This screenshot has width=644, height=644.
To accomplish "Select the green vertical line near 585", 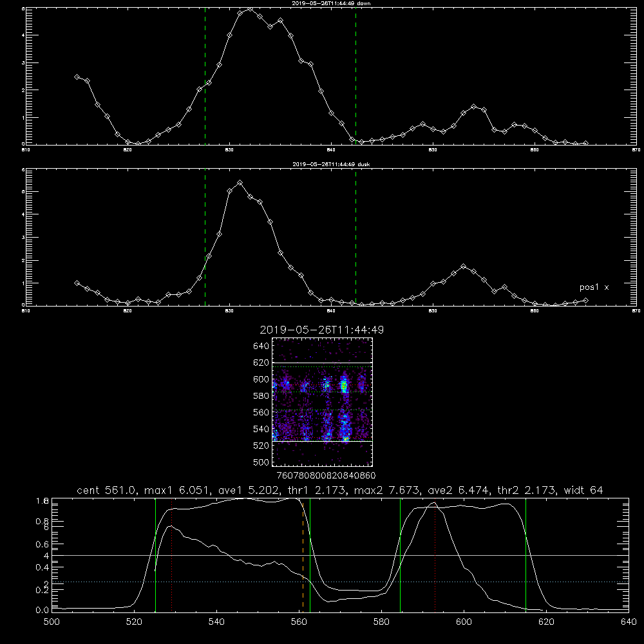I will coord(401,555).
